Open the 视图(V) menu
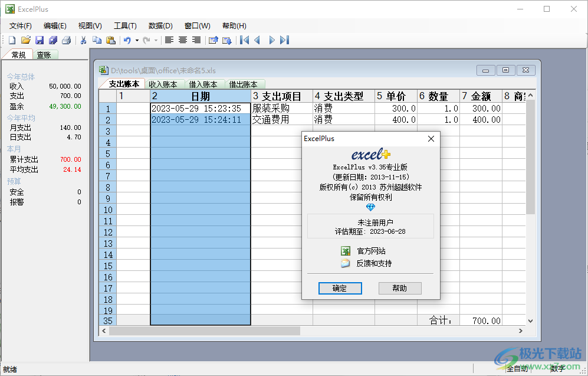This screenshot has height=376, width=588. click(90, 26)
